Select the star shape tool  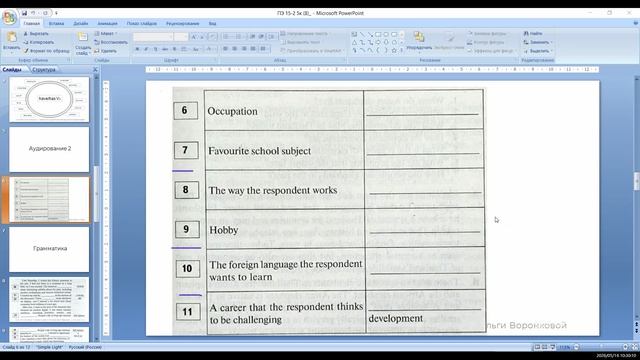point(394,51)
